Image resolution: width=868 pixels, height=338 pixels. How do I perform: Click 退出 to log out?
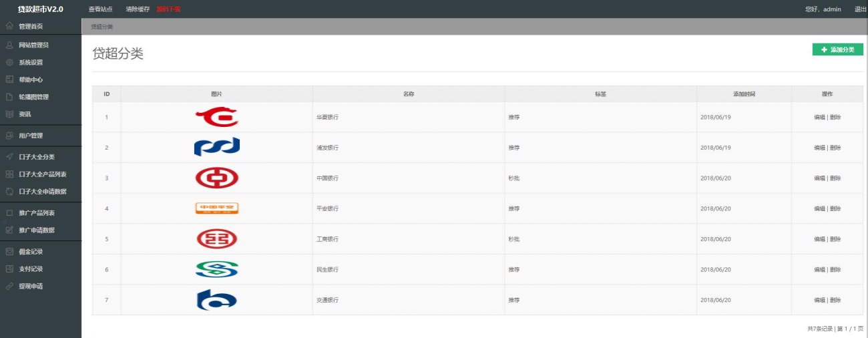[x=861, y=9]
